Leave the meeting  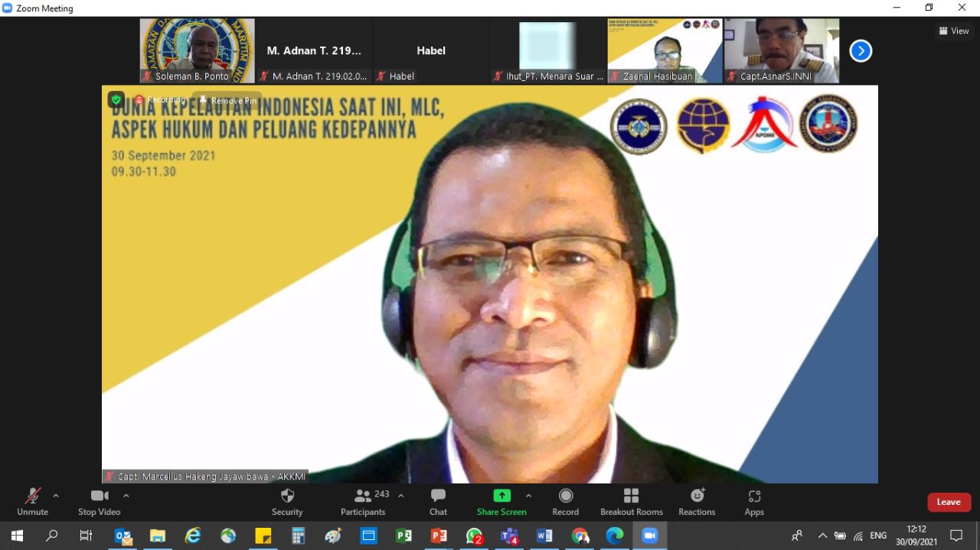(949, 502)
